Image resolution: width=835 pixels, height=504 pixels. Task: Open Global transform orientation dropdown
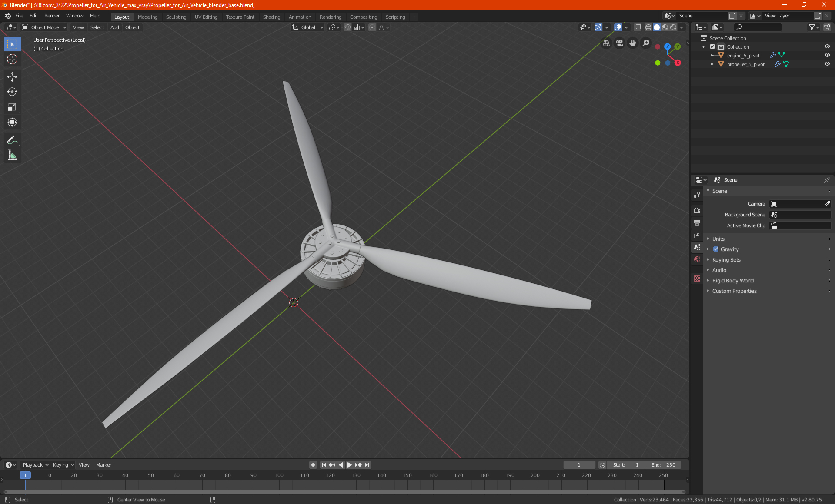[x=308, y=27]
